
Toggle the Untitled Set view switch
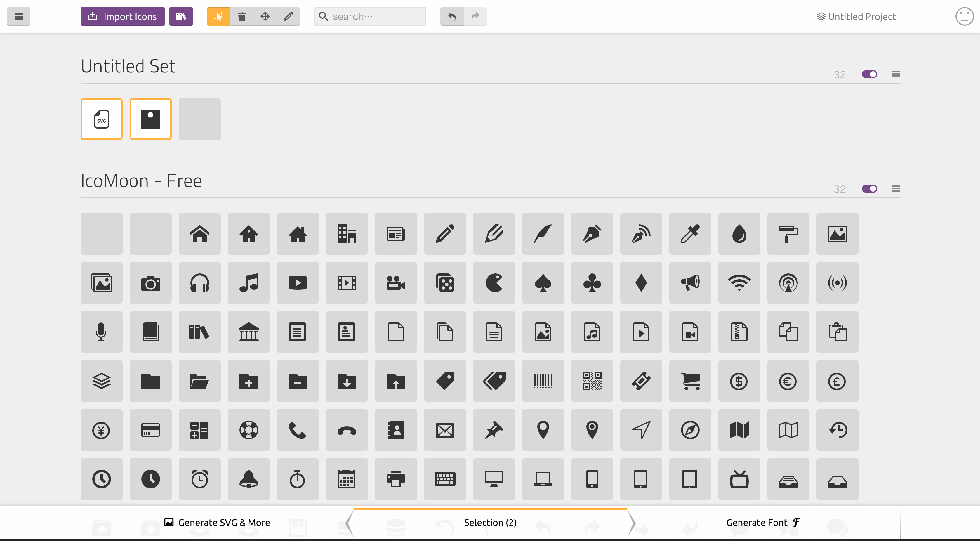[869, 74]
